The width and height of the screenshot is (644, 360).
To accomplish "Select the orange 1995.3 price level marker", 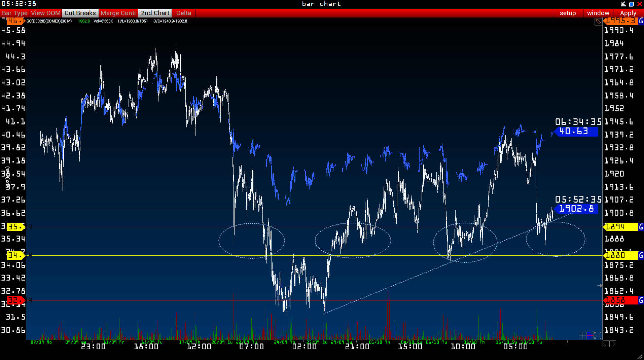I will 620,21.
